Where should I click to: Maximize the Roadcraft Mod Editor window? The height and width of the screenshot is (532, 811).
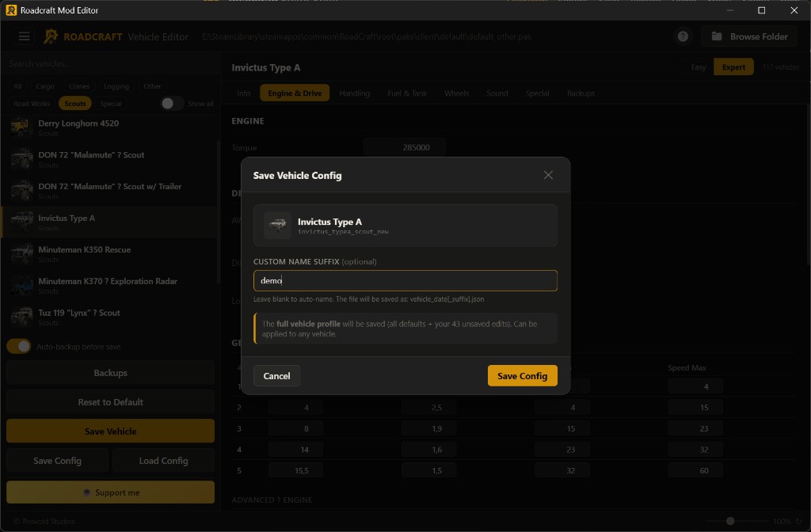tap(761, 10)
